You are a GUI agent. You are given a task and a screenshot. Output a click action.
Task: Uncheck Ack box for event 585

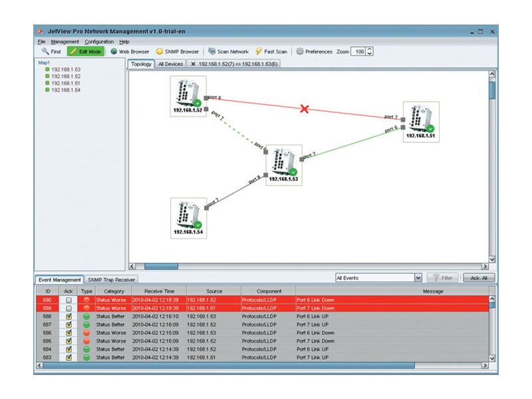click(x=68, y=341)
